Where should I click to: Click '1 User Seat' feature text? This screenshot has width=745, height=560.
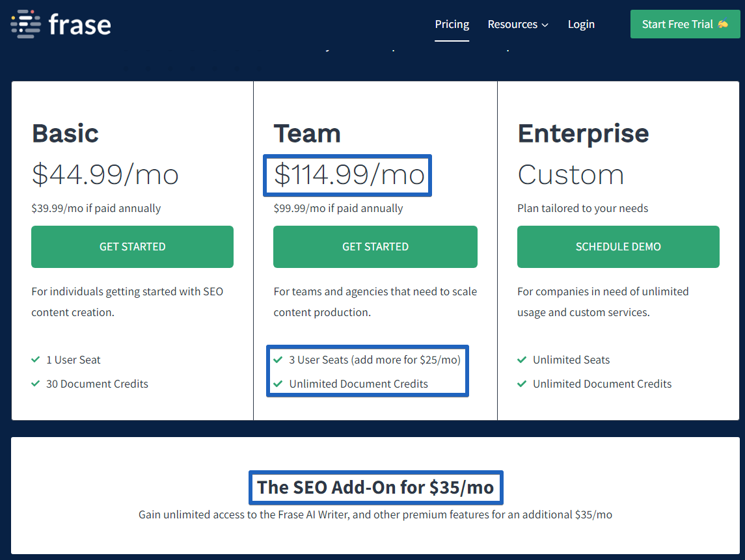tap(73, 360)
